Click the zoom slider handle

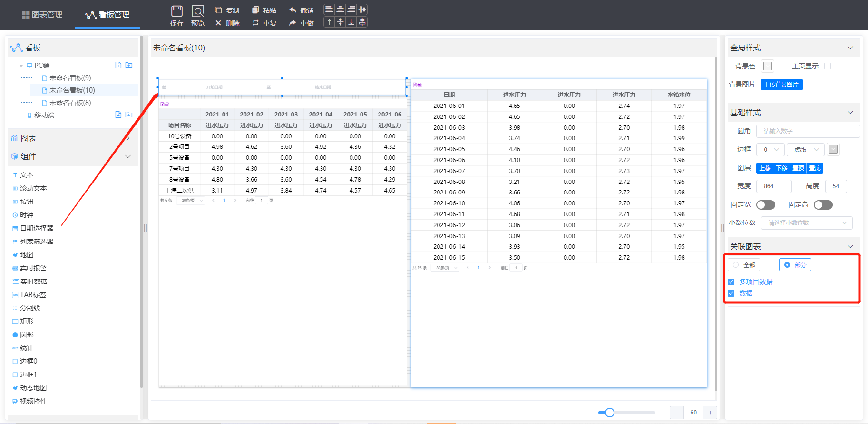pos(610,413)
